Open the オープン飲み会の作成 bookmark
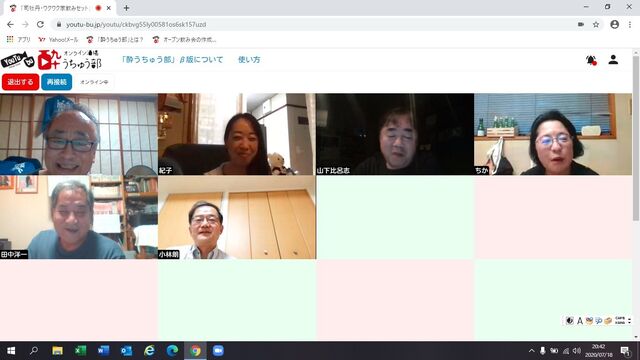This screenshot has width=640, height=360. pos(184,40)
